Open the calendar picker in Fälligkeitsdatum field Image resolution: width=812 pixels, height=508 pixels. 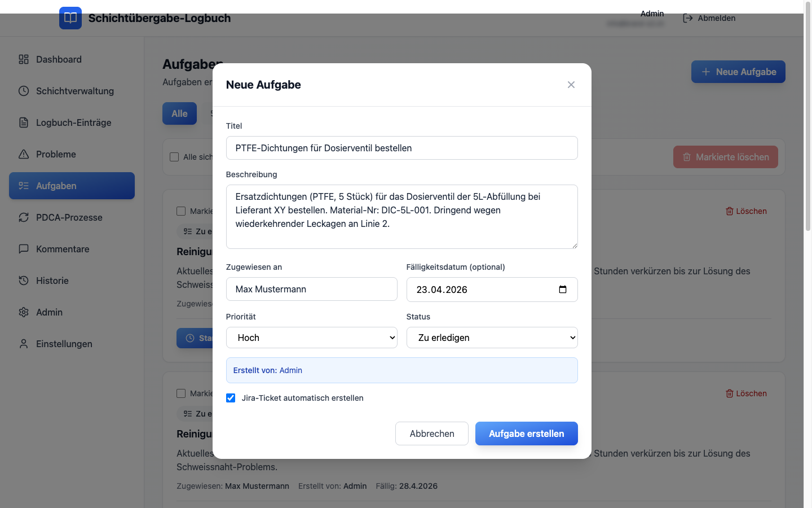point(562,290)
